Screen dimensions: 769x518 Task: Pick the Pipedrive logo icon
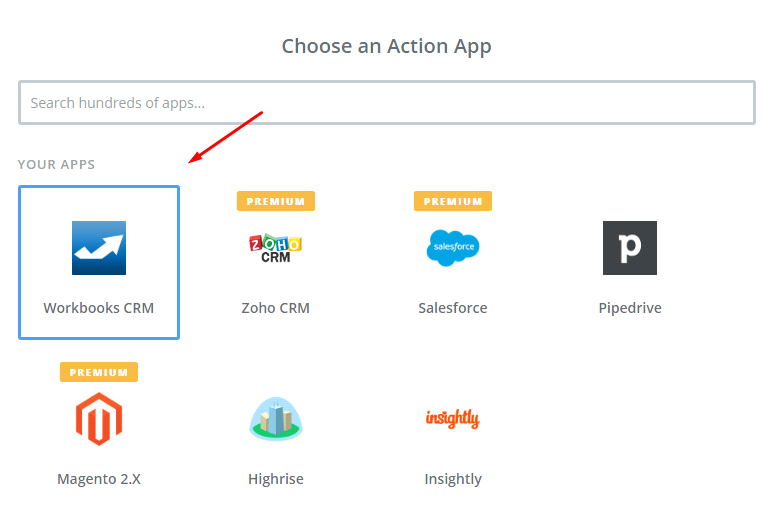(x=630, y=248)
